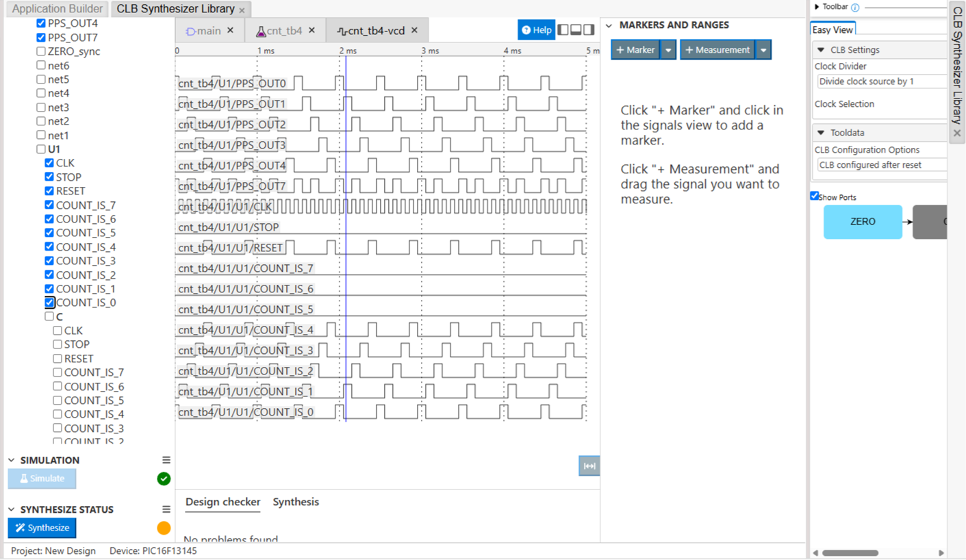Click the left-panel layout icon beside Help

(563, 30)
